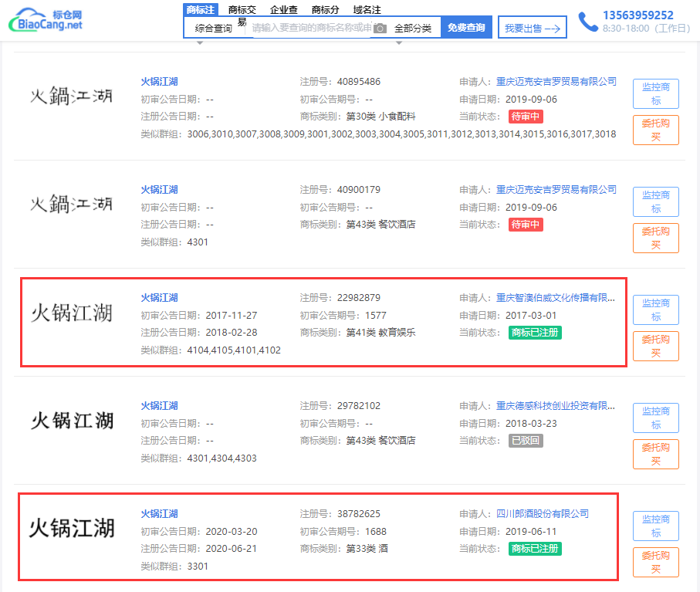Click announcement issue number 1688
The width and height of the screenshot is (700, 592).
[x=376, y=532]
